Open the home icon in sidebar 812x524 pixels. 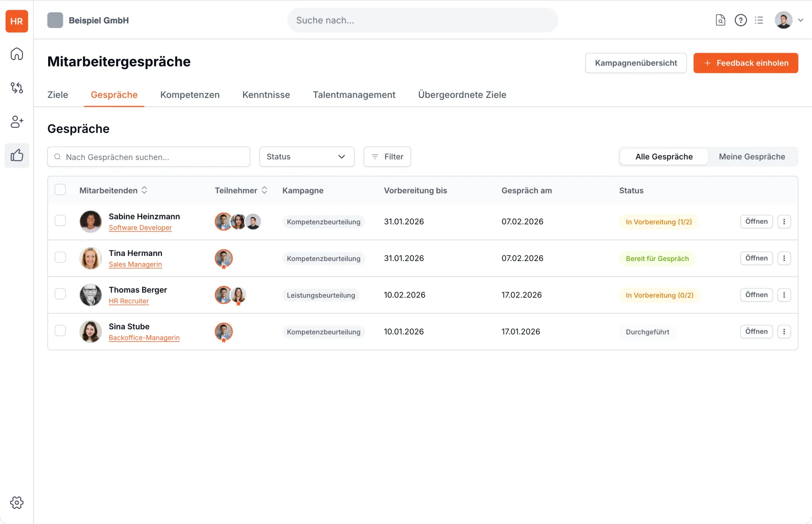(17, 54)
